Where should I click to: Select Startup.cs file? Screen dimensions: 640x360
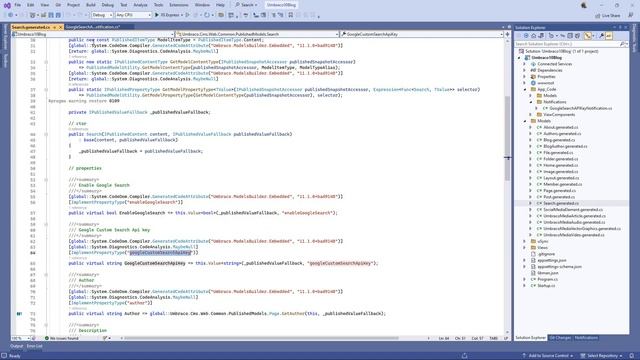pos(546,286)
